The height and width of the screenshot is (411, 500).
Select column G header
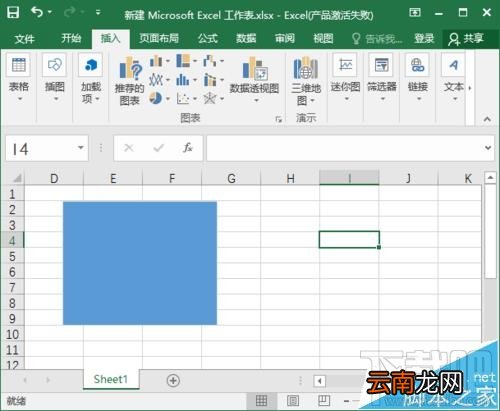tap(231, 178)
